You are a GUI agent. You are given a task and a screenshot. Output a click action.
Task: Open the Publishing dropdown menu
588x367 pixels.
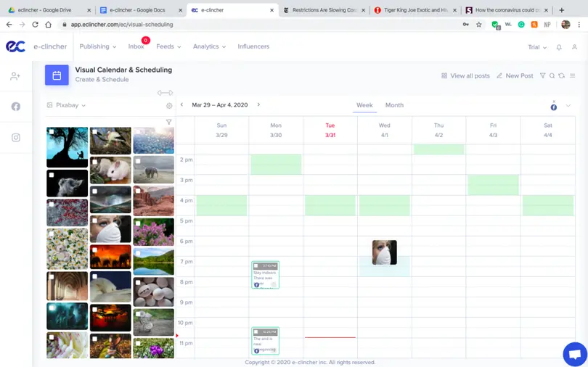98,46
